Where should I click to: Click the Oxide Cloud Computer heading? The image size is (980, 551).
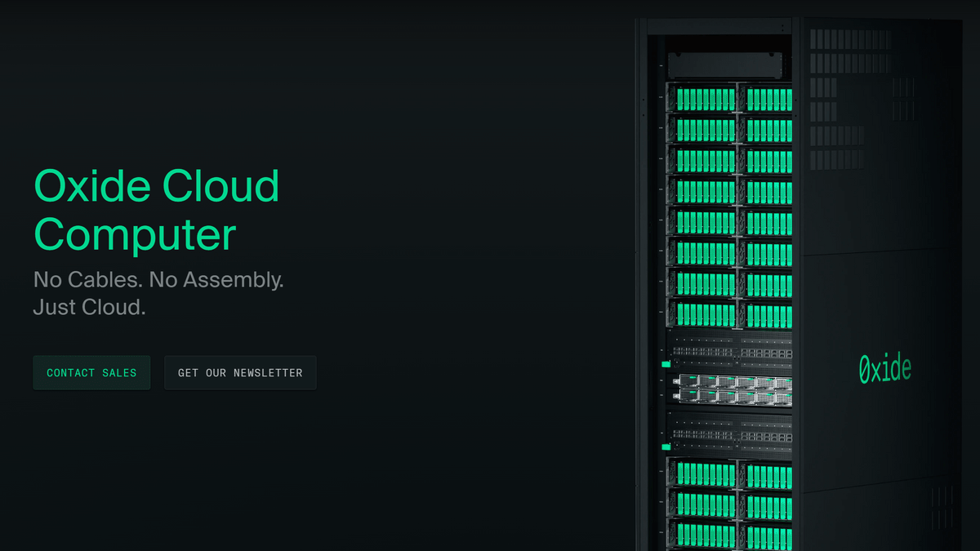click(x=157, y=210)
